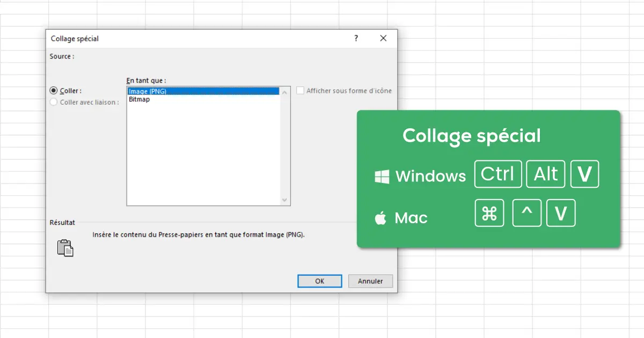The width and height of the screenshot is (644, 338).
Task: Open the ? help button in title bar
Action: point(356,39)
